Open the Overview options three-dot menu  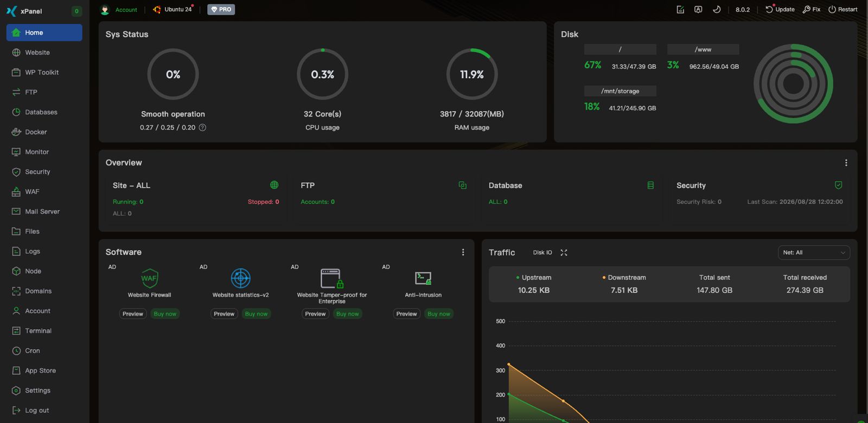pos(846,163)
